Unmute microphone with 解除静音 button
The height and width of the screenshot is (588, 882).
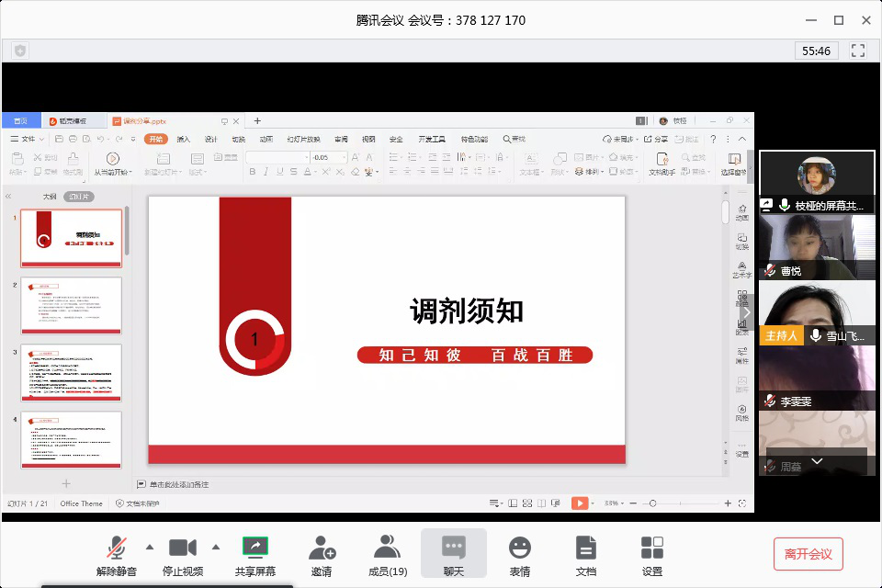tap(117, 553)
